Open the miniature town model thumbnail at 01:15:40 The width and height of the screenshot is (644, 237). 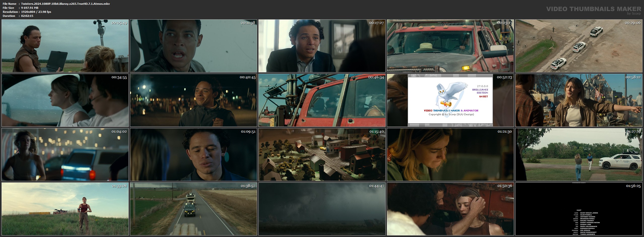(x=322, y=155)
